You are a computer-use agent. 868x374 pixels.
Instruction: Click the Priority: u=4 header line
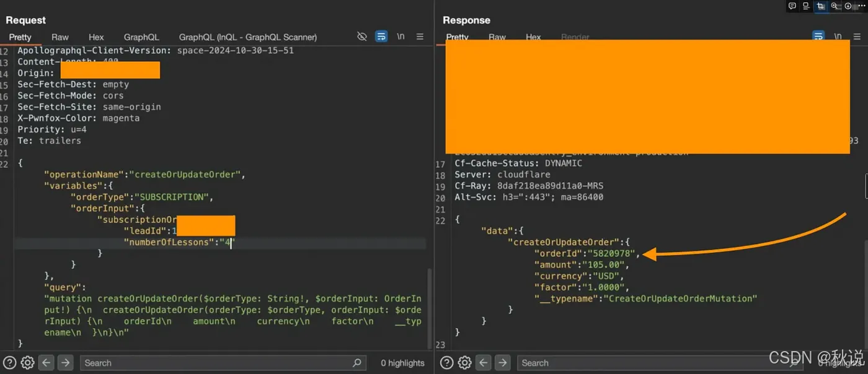pos(52,129)
